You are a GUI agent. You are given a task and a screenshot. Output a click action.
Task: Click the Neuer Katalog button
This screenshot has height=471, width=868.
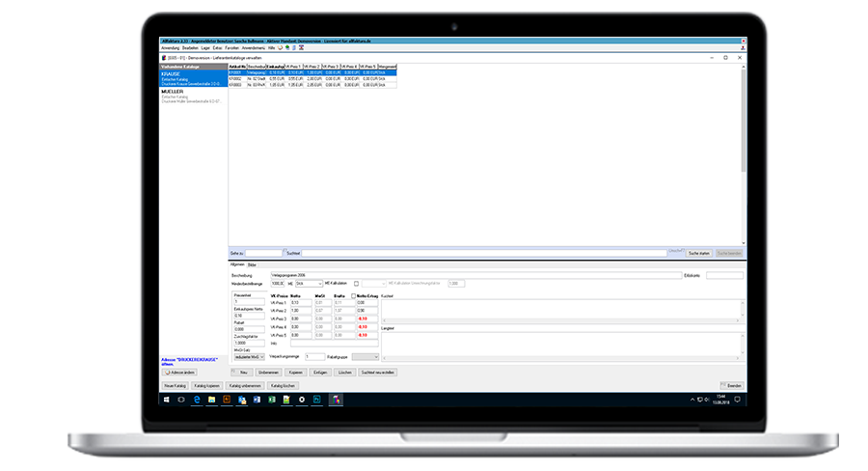(175, 384)
